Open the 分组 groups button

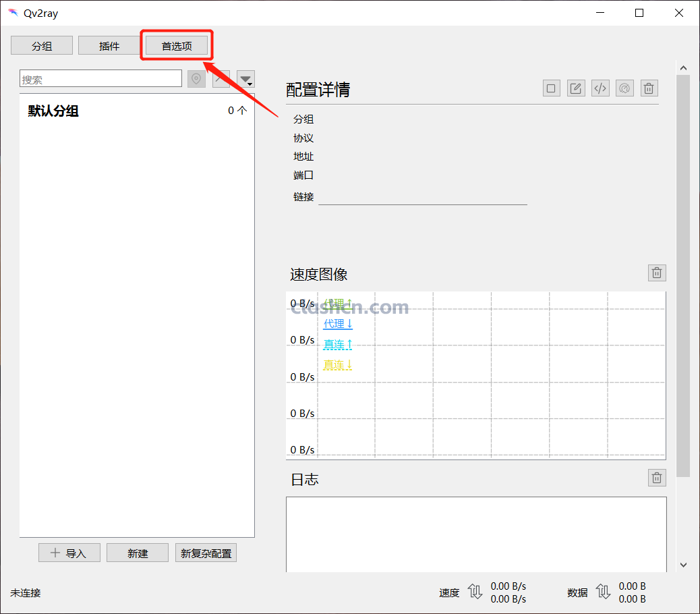pos(42,46)
